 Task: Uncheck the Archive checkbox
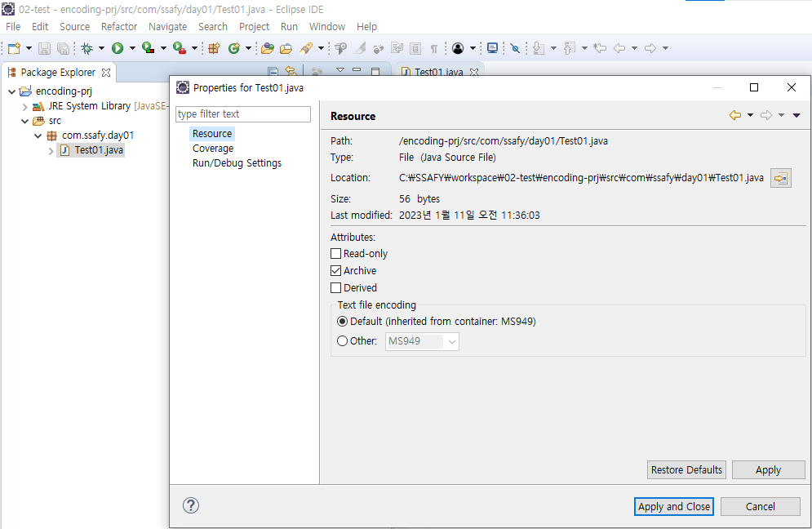pos(335,270)
